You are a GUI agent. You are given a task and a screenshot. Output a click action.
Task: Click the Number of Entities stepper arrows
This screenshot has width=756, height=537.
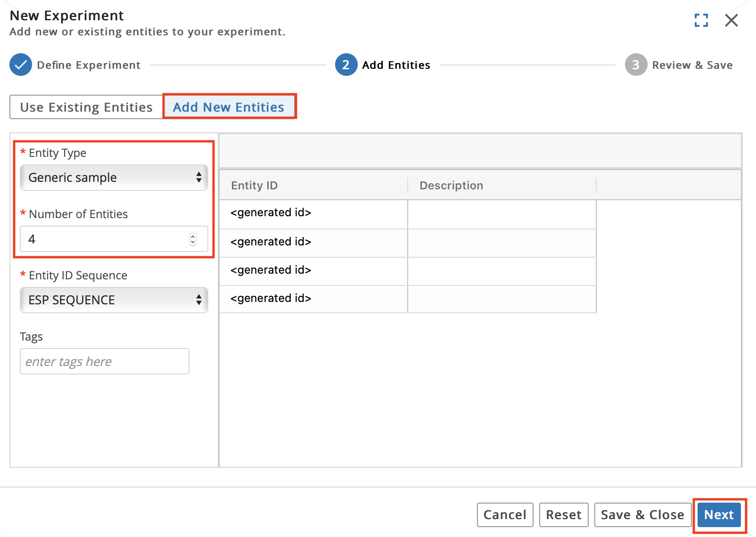point(193,239)
